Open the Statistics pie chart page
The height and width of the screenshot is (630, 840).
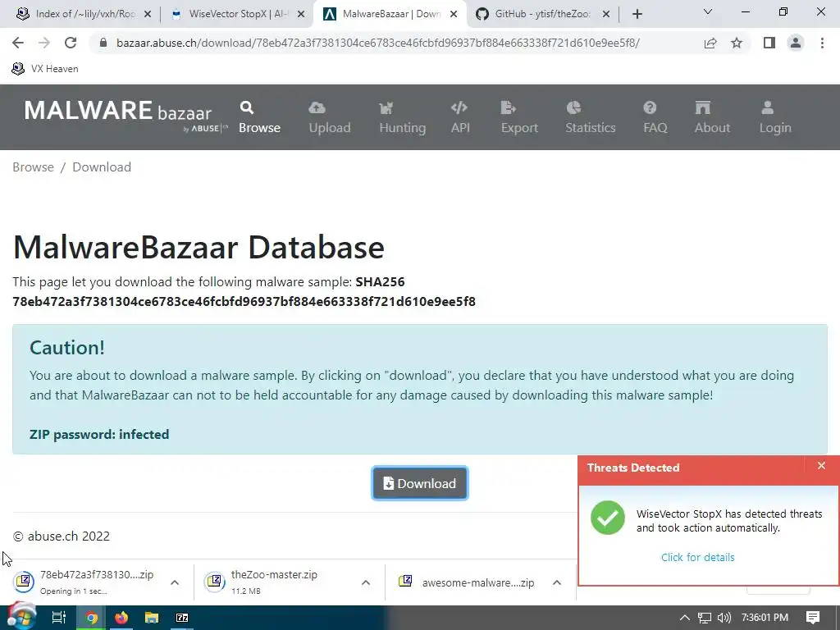coord(591,116)
